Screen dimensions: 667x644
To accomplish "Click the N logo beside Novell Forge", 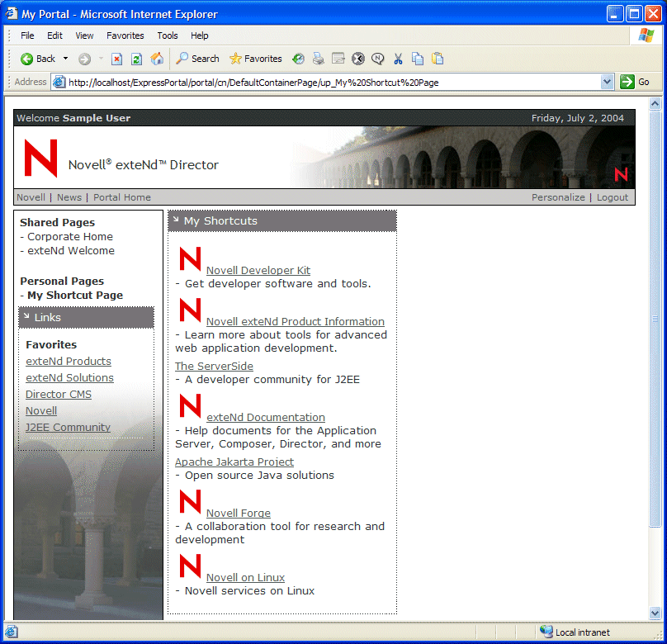I will click(x=190, y=501).
